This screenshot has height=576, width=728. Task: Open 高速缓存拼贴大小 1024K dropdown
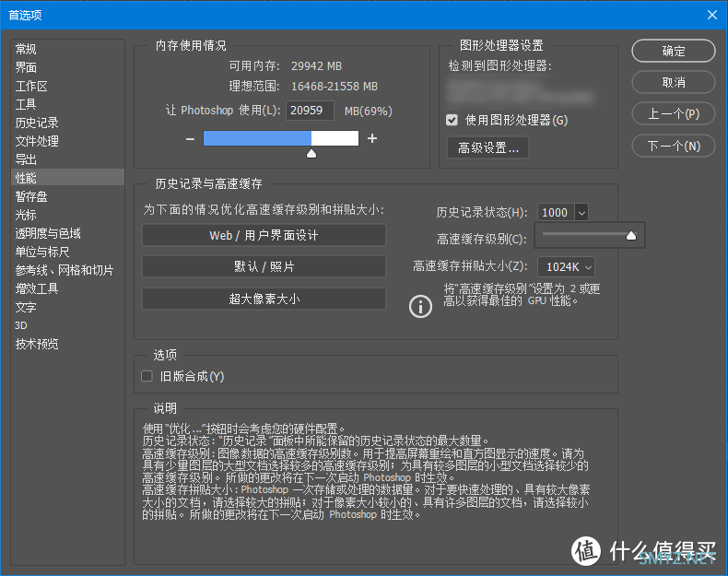pyautogui.click(x=566, y=267)
